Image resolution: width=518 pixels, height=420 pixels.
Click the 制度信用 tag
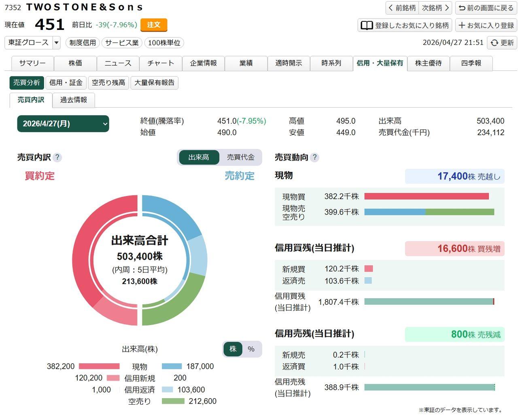click(x=83, y=42)
